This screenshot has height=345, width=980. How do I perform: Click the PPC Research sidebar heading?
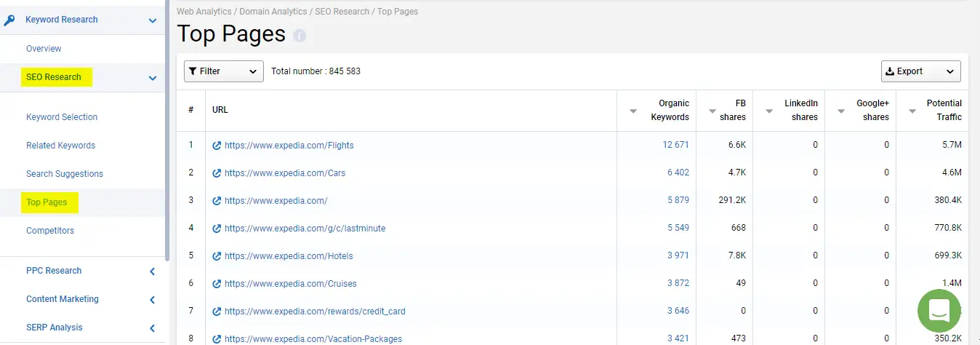54,271
